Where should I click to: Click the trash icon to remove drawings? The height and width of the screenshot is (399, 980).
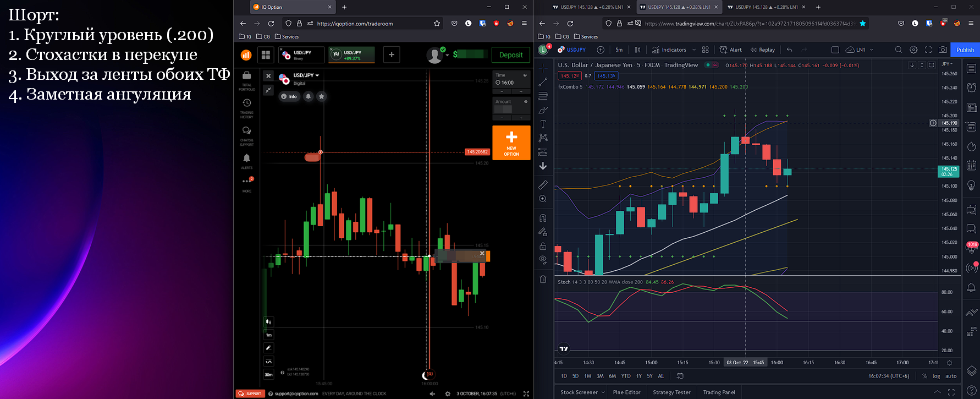(543, 279)
